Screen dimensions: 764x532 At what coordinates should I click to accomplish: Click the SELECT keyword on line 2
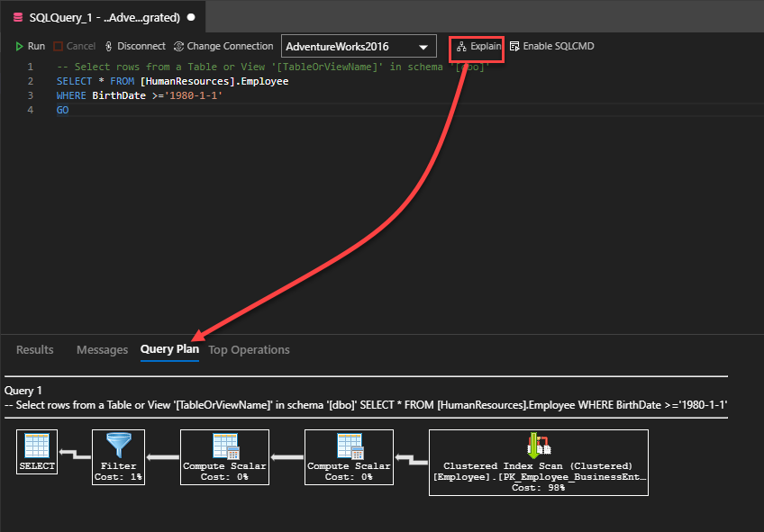74,81
